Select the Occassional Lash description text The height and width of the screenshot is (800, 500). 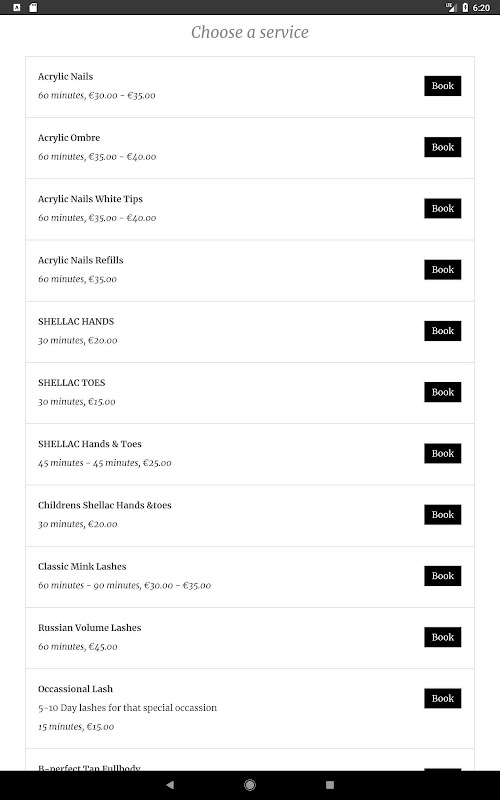127,708
